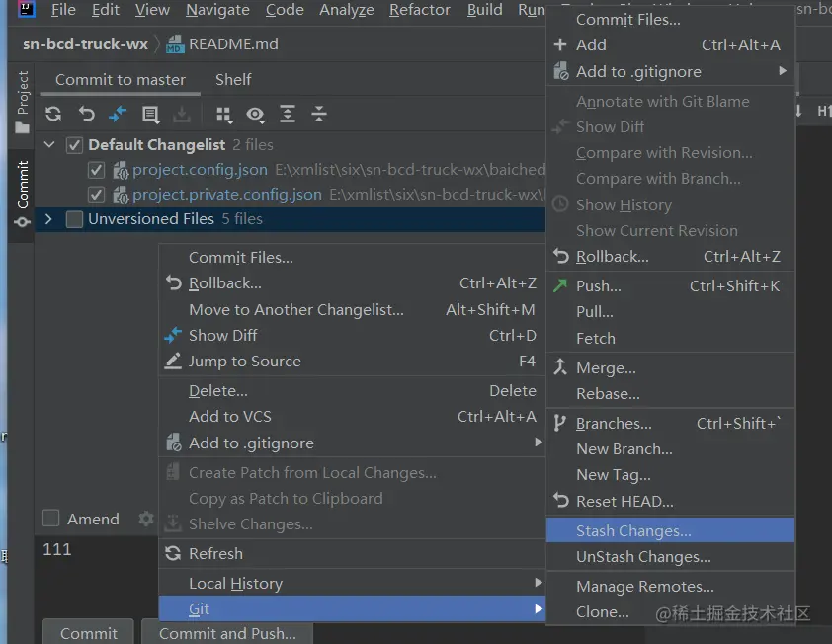Screen dimensions: 832x644
Task: Choose Stash Changes in Git submenu
Action: tap(670, 530)
